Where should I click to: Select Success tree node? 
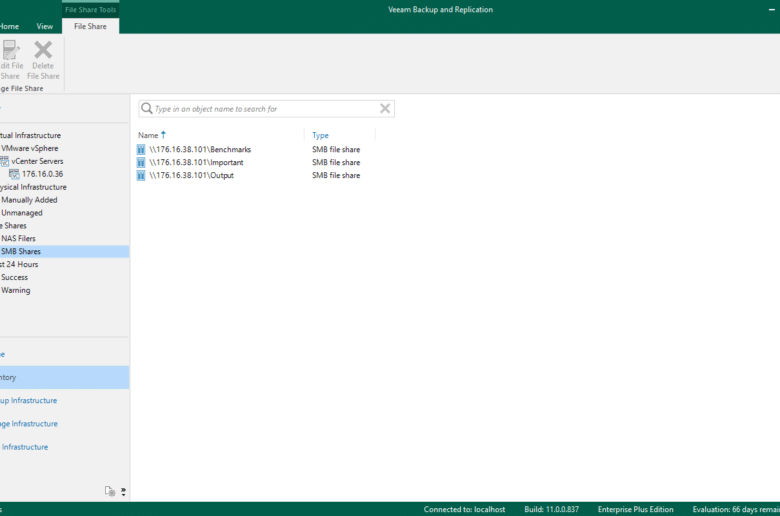pos(14,278)
